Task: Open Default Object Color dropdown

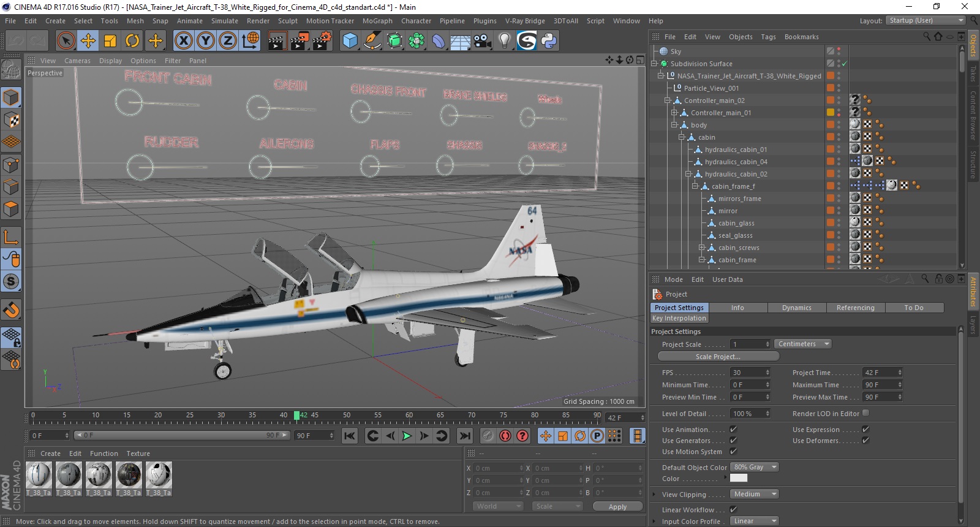Action: [x=755, y=467]
